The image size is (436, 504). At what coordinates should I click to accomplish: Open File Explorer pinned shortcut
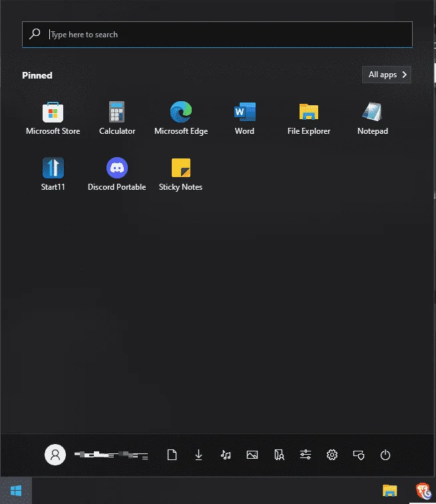tap(309, 119)
